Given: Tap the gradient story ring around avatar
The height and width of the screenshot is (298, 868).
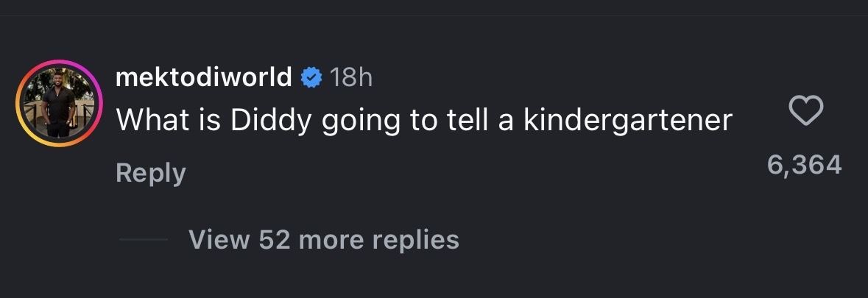Looking at the screenshot, I should 21,103.
